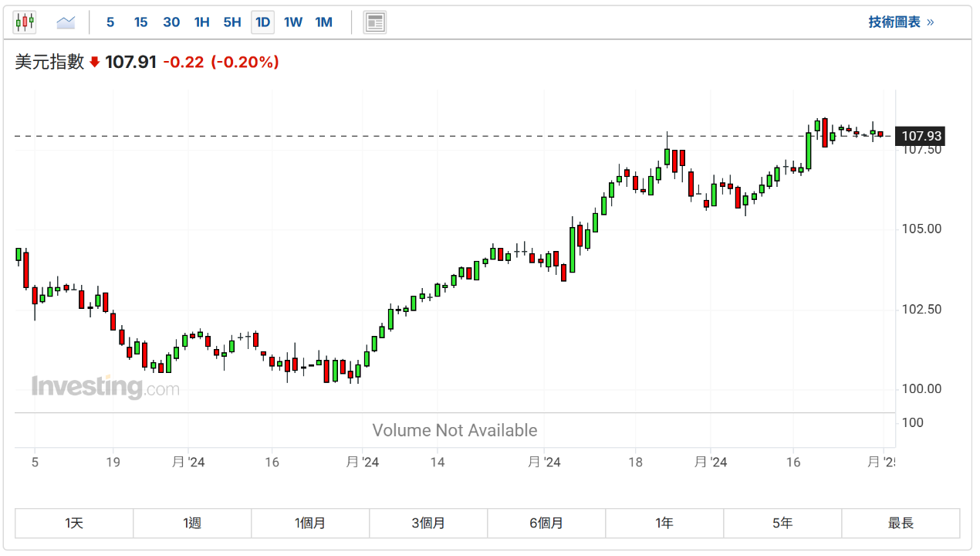Switch to the 1H interval
This screenshot has width=980, height=556.
[202, 22]
